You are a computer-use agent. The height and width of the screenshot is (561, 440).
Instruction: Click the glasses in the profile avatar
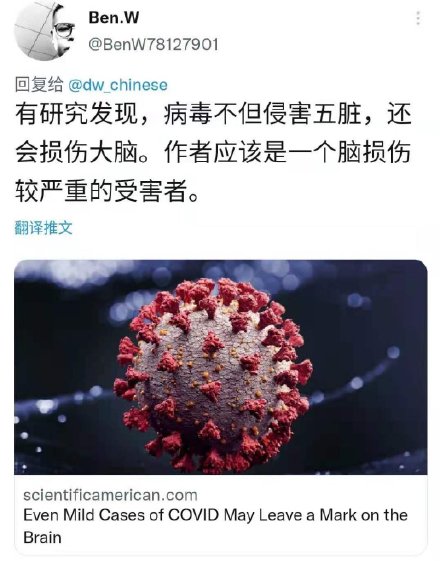(64, 30)
